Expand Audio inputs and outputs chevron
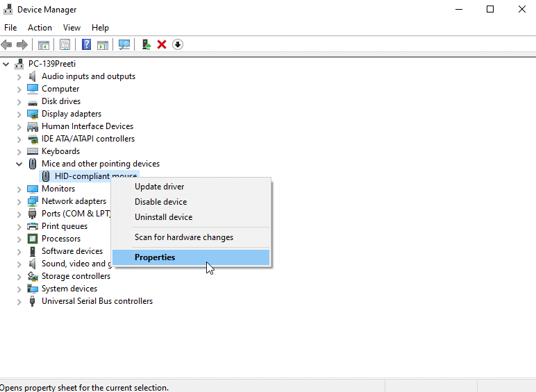The height and width of the screenshot is (392, 536). coord(19,77)
